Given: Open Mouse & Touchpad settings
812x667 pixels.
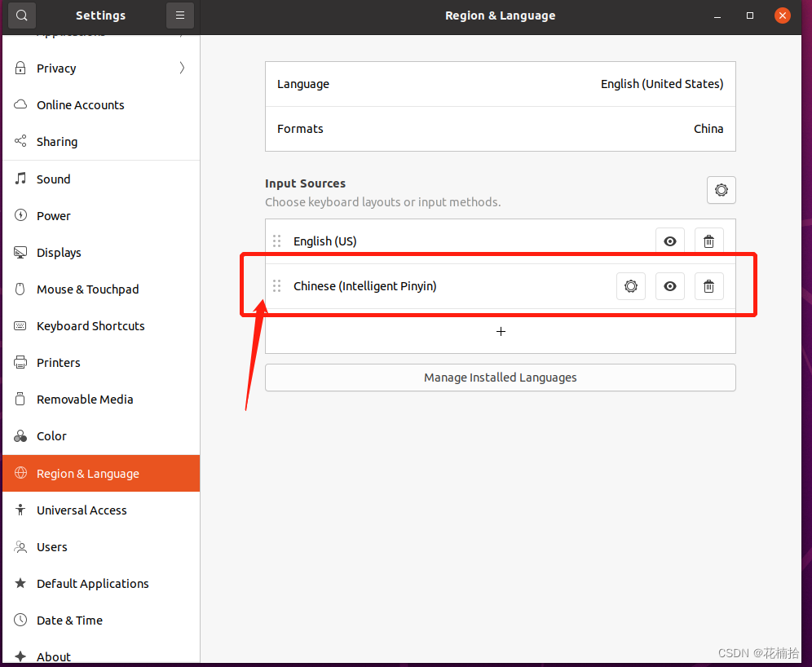Looking at the screenshot, I should pos(101,289).
